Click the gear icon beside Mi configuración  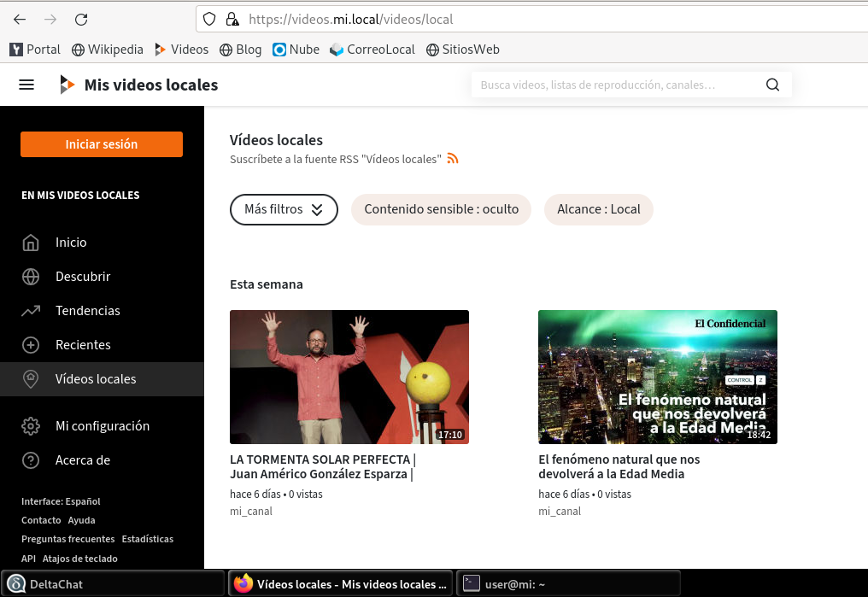[x=31, y=426]
